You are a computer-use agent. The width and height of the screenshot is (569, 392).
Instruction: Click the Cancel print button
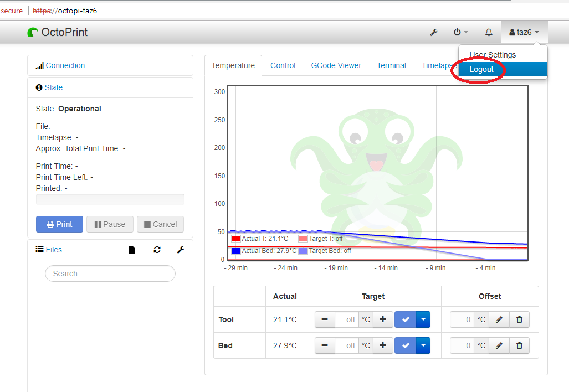(160, 224)
